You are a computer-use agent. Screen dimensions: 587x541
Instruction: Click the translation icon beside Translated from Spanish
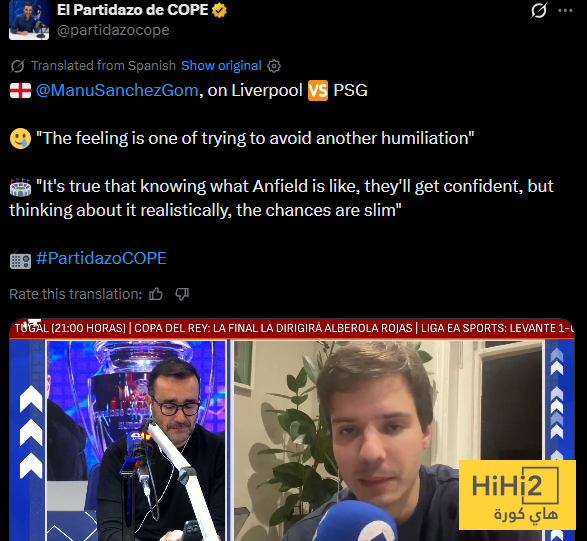(17, 66)
